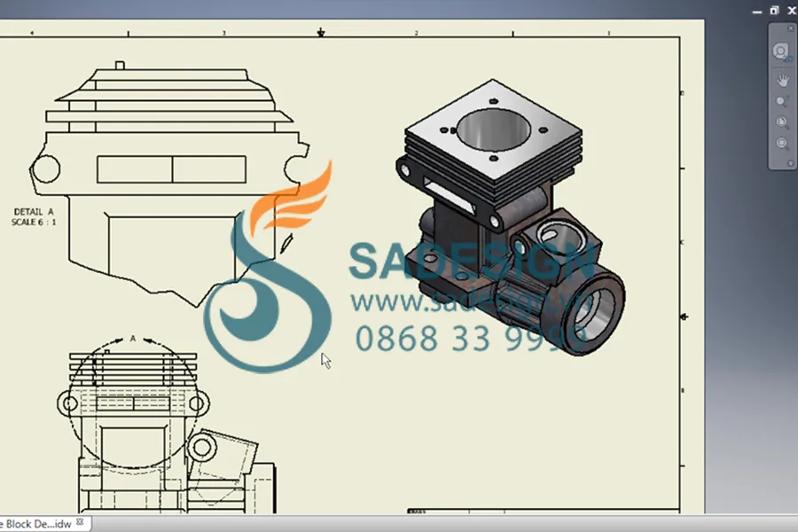This screenshot has height=532, width=798.
Task: Click the Navigation Wheel thumbnail at toolbar top
Action: click(x=778, y=51)
